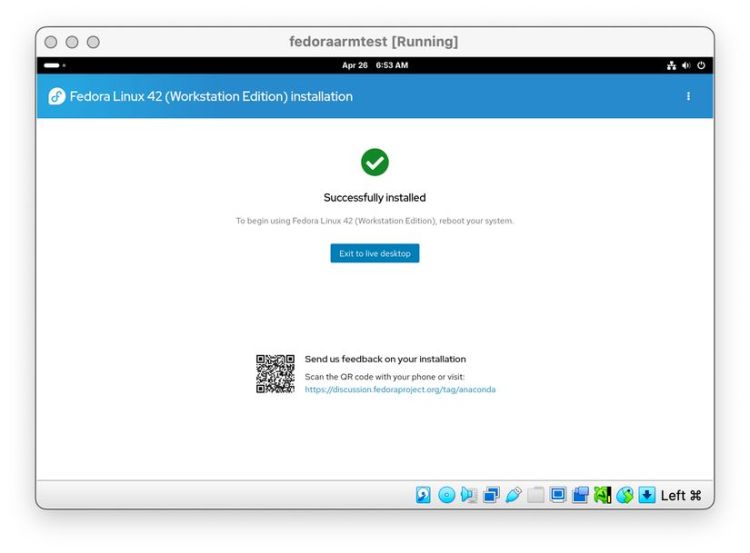The width and height of the screenshot is (750, 553).
Task: Click the wired network icon in top bar
Action: 672,65
